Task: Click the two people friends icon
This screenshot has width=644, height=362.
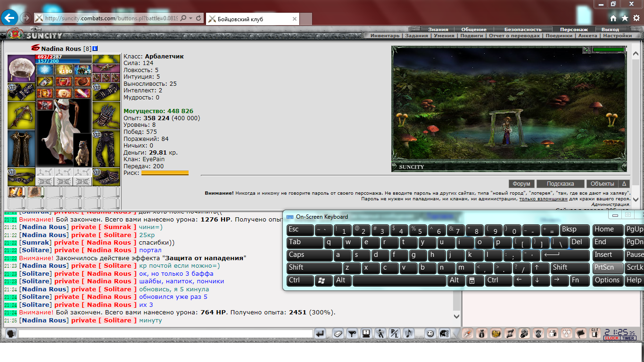Action: [553, 334]
